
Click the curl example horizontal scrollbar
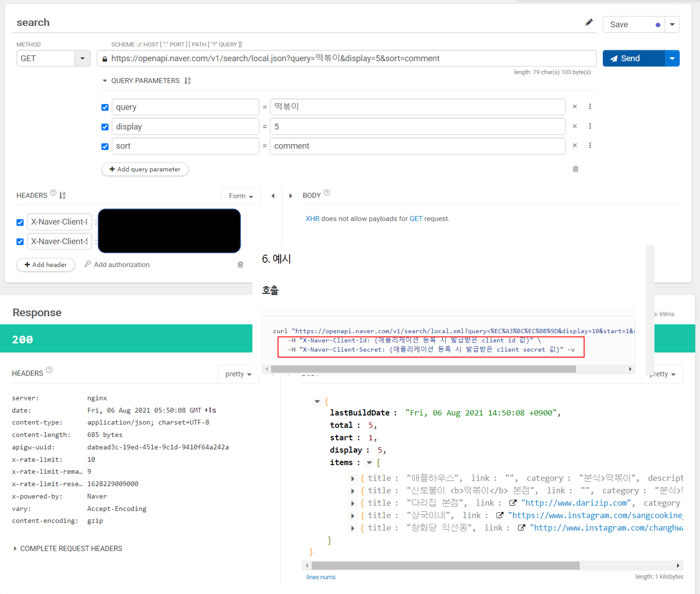(423, 369)
